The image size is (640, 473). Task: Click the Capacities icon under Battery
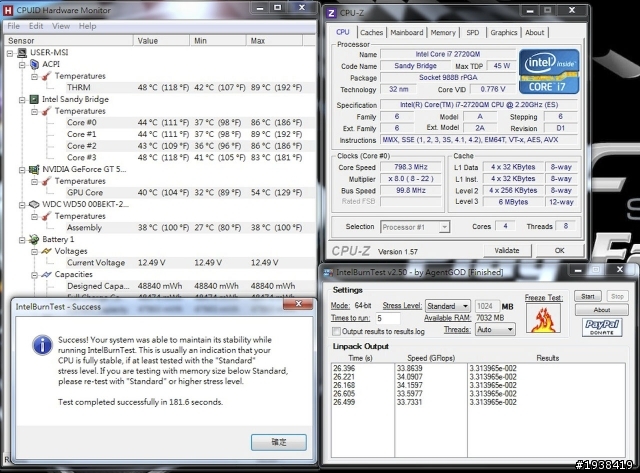[47, 275]
